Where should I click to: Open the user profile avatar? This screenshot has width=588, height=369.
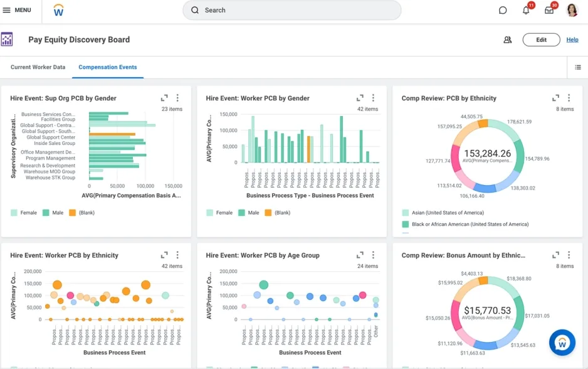[572, 10]
